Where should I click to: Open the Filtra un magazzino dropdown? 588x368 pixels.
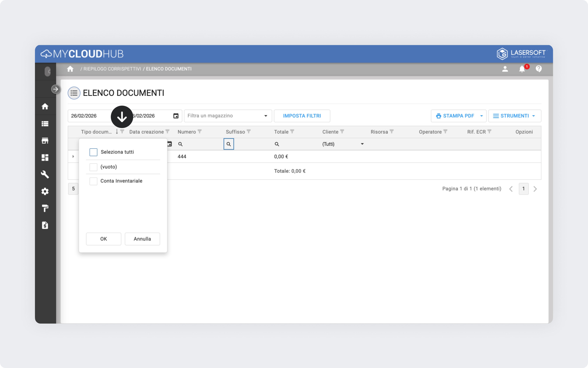(228, 116)
